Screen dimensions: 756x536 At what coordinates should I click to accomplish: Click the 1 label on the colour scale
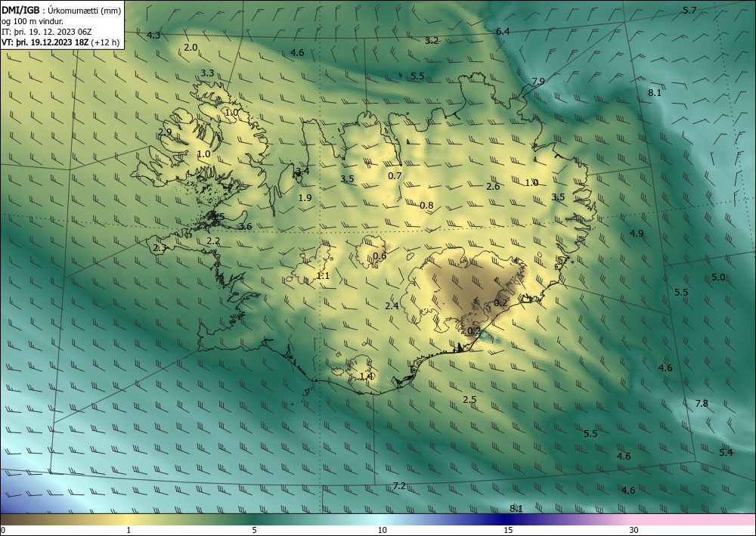pos(128,530)
